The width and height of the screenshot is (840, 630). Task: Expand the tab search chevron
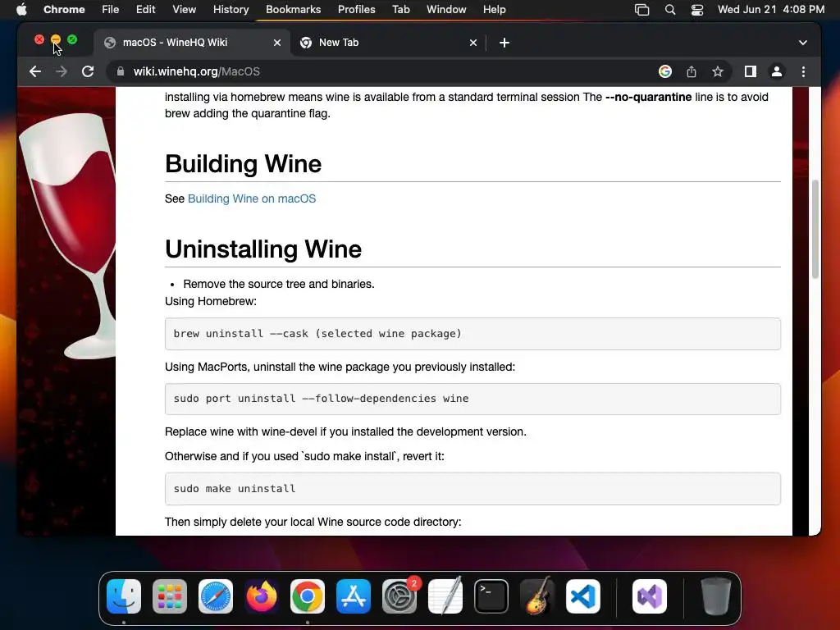802,43
